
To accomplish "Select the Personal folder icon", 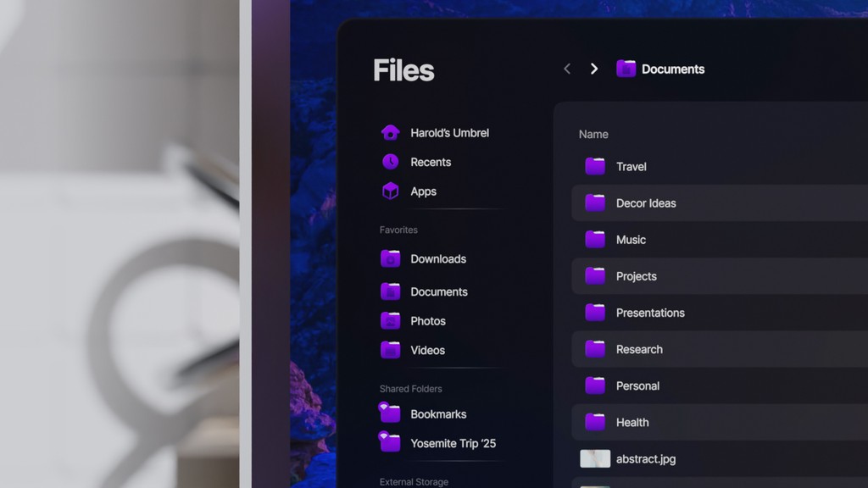I will pyautogui.click(x=595, y=385).
